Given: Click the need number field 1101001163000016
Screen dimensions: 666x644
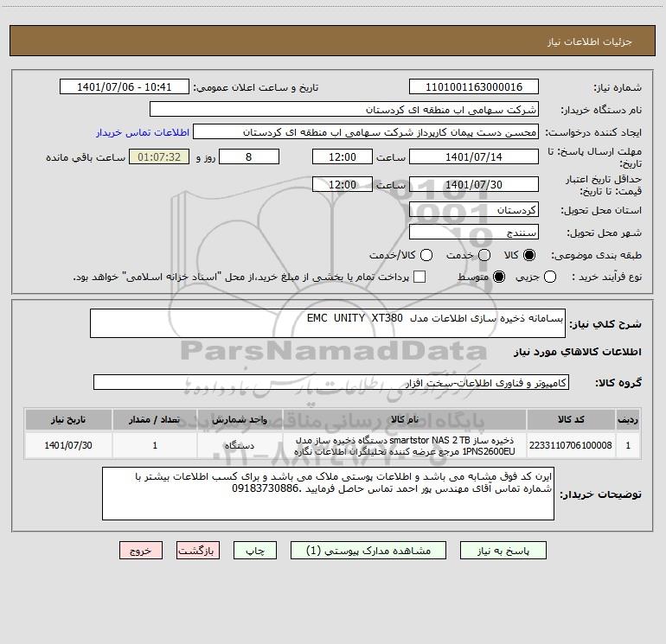Looking at the screenshot, I should click(x=474, y=87).
